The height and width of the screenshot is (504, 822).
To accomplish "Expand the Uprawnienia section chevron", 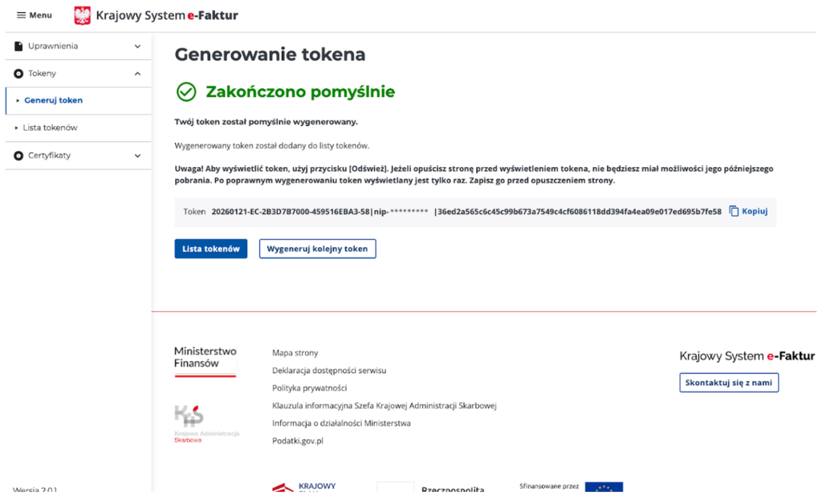I will coord(137,47).
